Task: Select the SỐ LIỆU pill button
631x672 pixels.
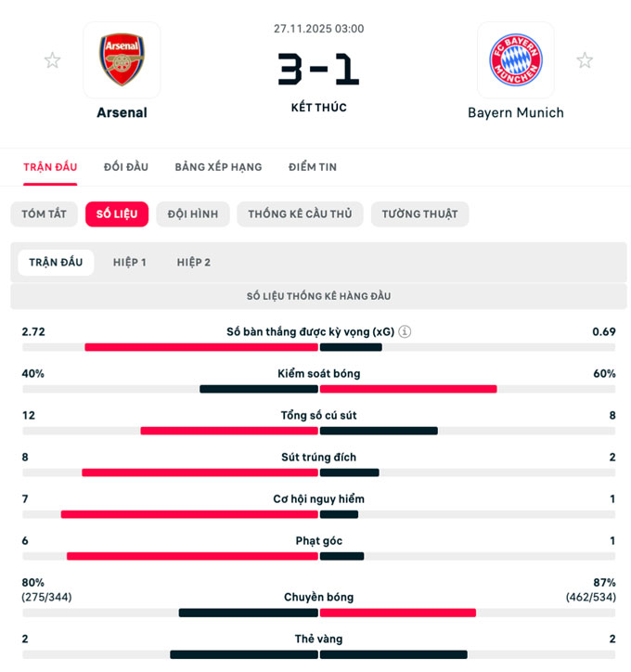Action: (x=117, y=214)
